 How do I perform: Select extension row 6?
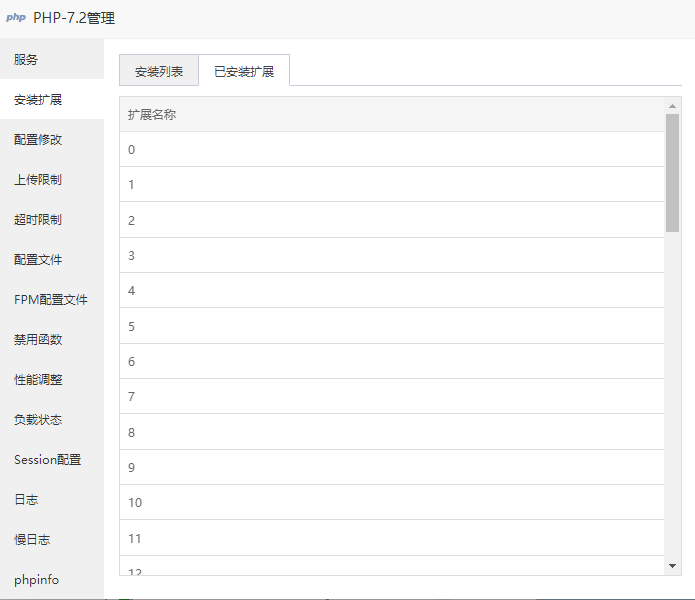pos(392,361)
